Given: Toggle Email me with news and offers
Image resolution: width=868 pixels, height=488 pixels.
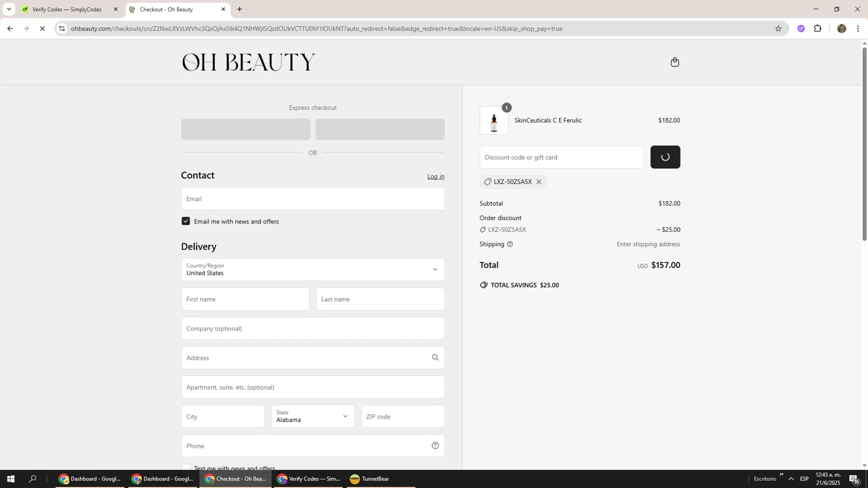Looking at the screenshot, I should click(186, 221).
